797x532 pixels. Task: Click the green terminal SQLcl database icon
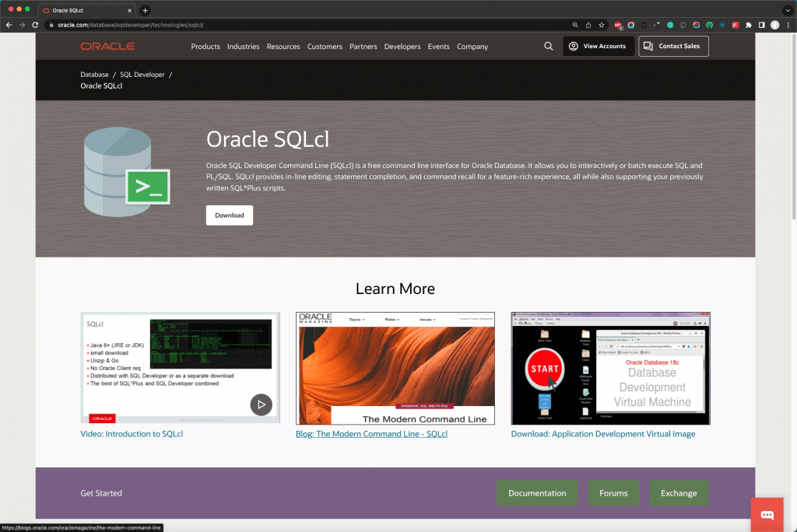(x=127, y=172)
